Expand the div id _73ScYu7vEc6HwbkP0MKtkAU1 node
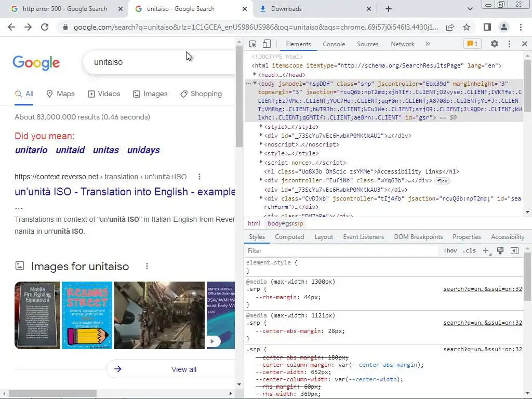This screenshot has width=532, height=399. coord(261,135)
